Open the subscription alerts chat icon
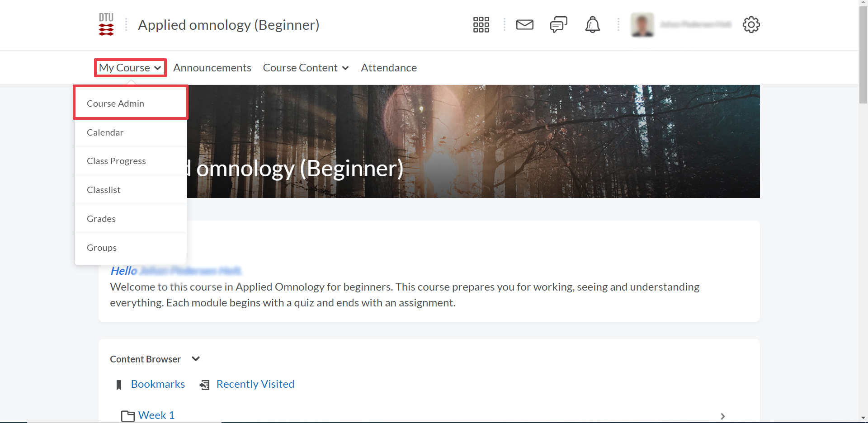The image size is (868, 423). [x=558, y=25]
